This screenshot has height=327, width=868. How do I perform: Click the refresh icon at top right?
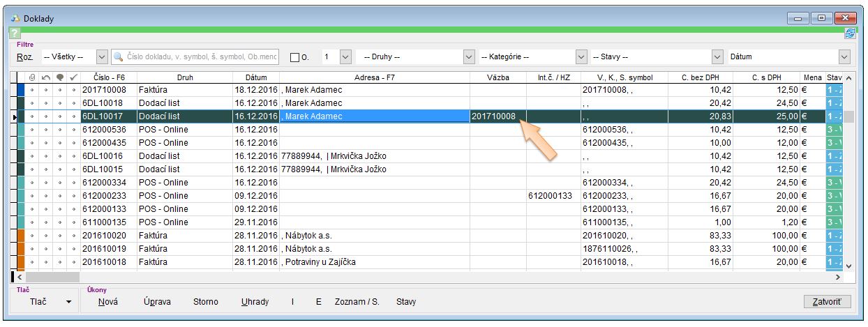[850, 33]
